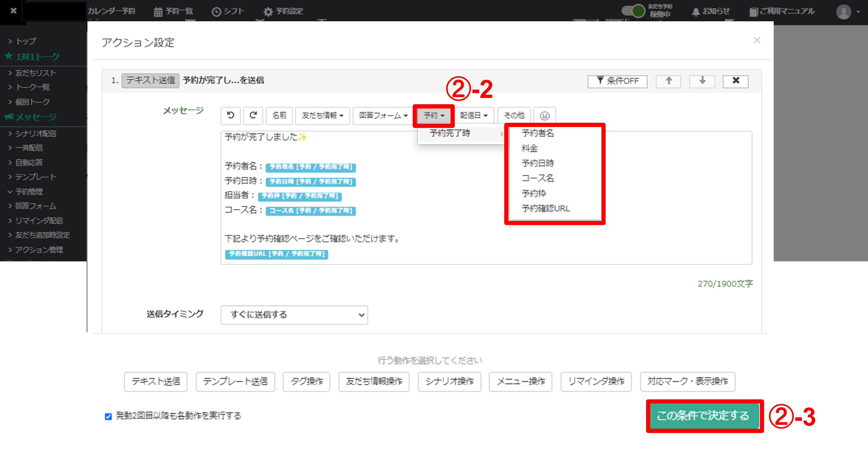The height and width of the screenshot is (456, 868).
Task: Open 回答フォーム in sidebar
Action: (x=35, y=206)
